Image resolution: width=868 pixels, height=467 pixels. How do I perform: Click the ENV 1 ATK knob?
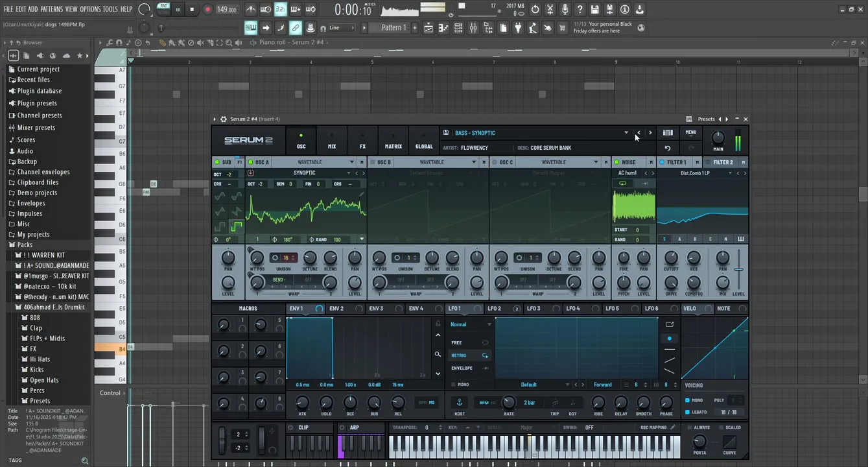coord(302,402)
